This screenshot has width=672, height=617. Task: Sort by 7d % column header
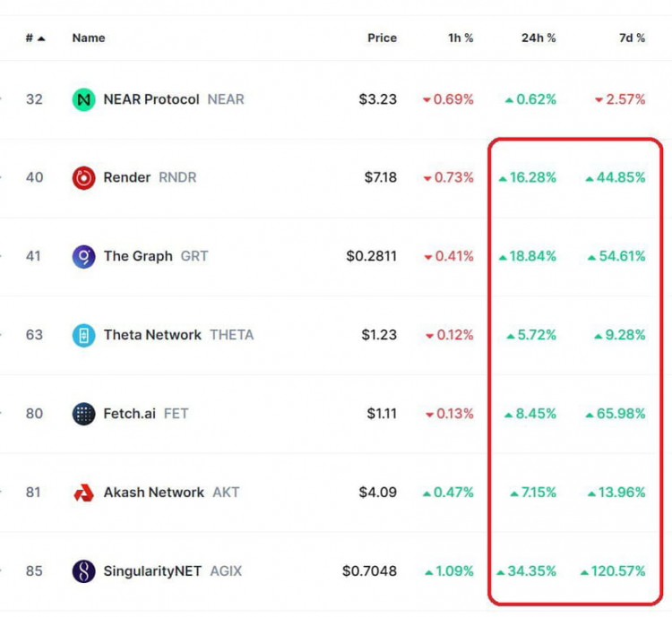click(633, 39)
